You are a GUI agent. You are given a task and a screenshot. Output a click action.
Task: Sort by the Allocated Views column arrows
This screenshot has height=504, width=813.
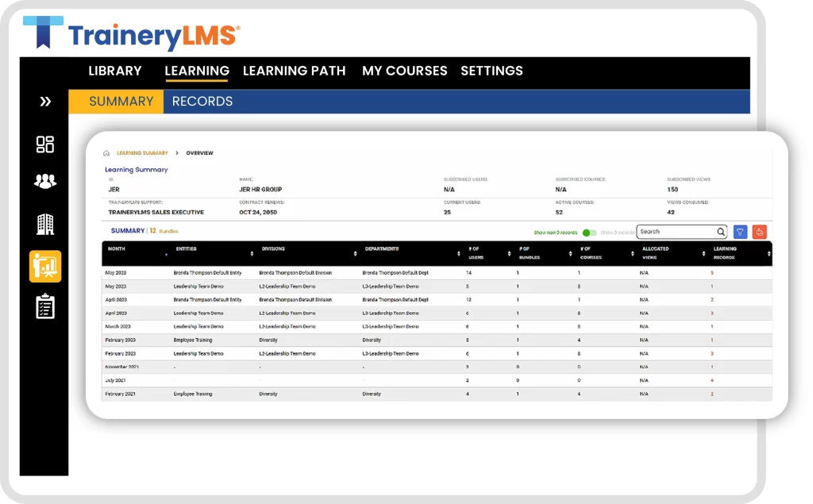point(703,253)
